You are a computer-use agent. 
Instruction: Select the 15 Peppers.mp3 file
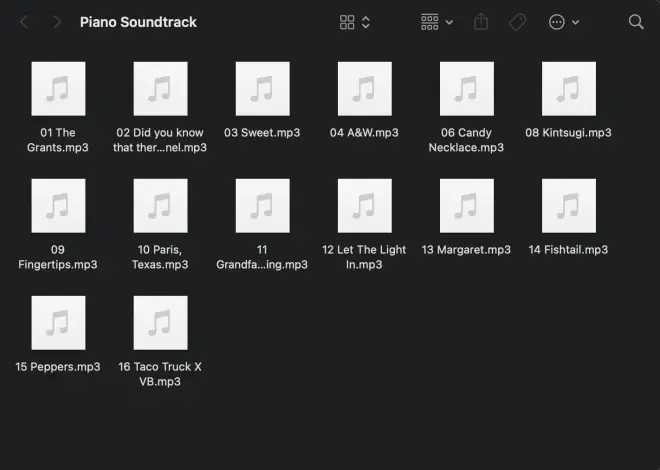[x=58, y=323]
